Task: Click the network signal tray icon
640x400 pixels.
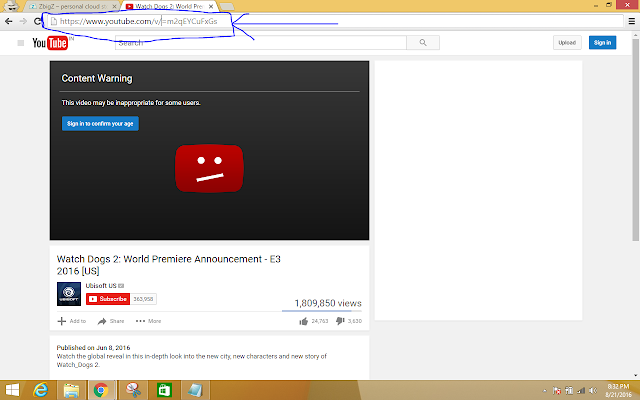Action: coord(581,391)
